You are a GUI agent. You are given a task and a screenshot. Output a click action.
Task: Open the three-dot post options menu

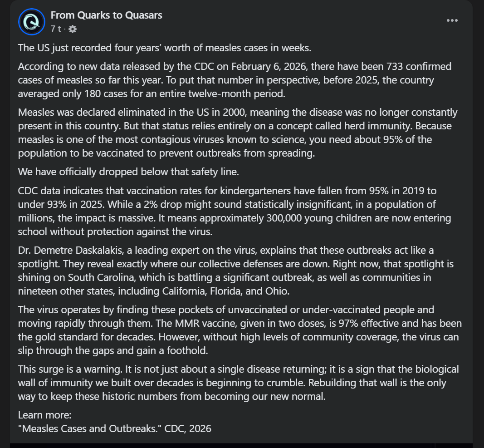pyautogui.click(x=452, y=20)
